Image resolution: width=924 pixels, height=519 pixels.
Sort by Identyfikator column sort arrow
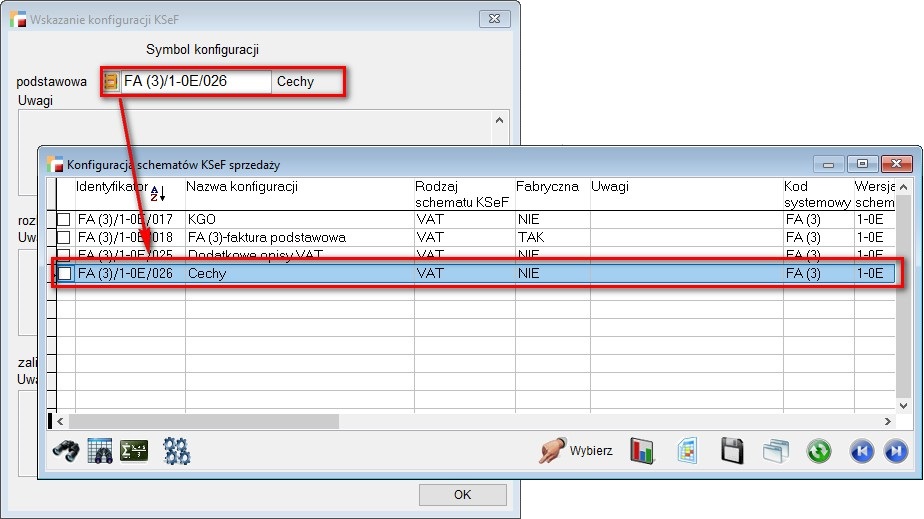[157, 193]
